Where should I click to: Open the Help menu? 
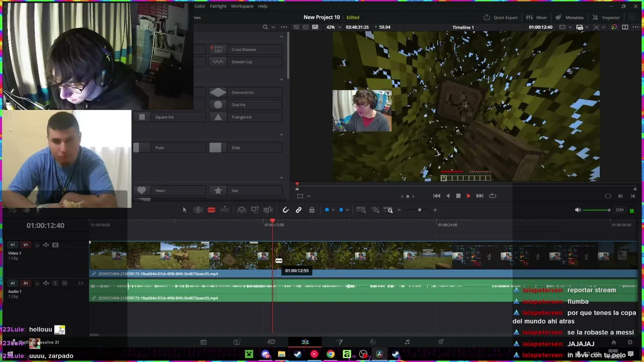[x=263, y=6]
